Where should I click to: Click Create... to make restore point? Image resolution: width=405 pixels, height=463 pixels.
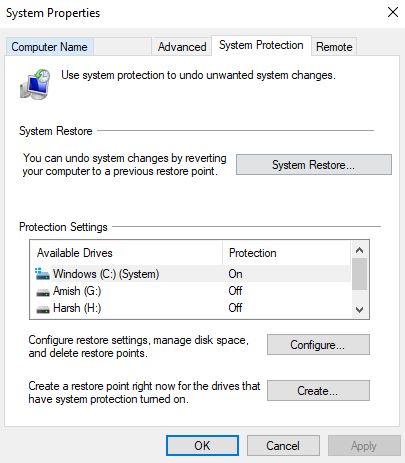tap(318, 390)
